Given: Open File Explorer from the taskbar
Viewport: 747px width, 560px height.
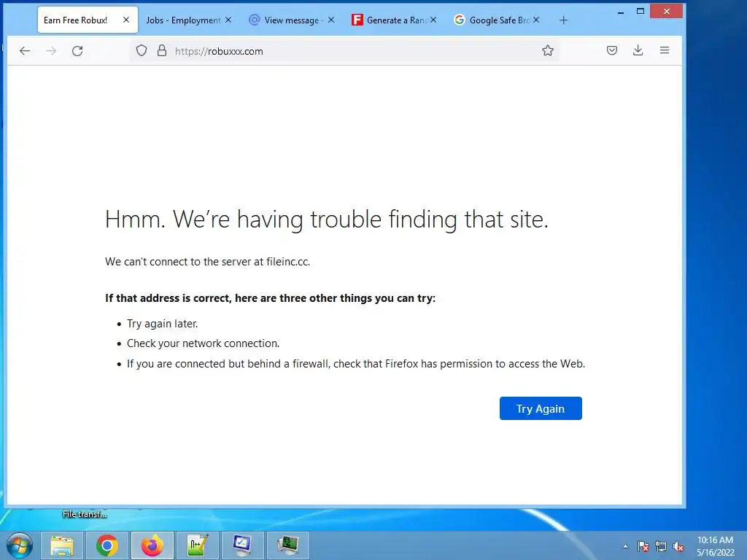Looking at the screenshot, I should pyautogui.click(x=62, y=545).
